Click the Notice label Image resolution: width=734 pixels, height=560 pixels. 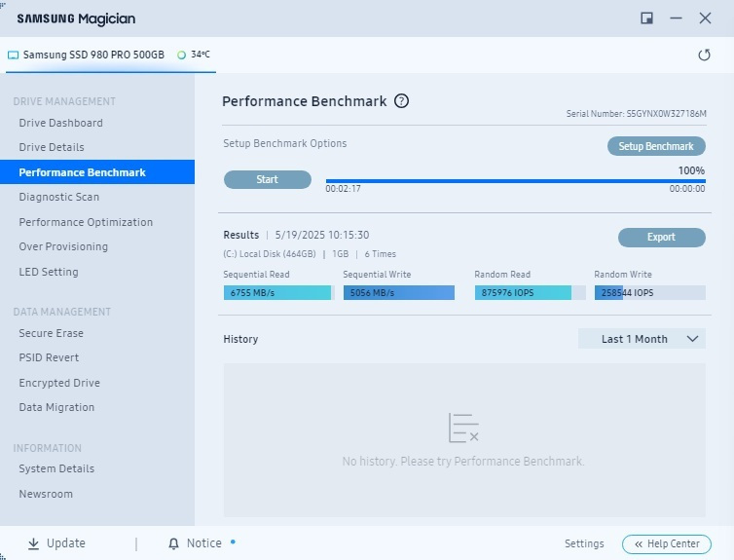[204, 543]
